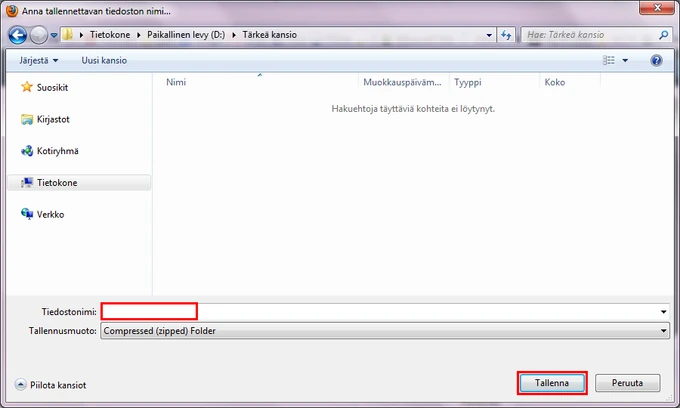Click the change view icon

[608, 60]
